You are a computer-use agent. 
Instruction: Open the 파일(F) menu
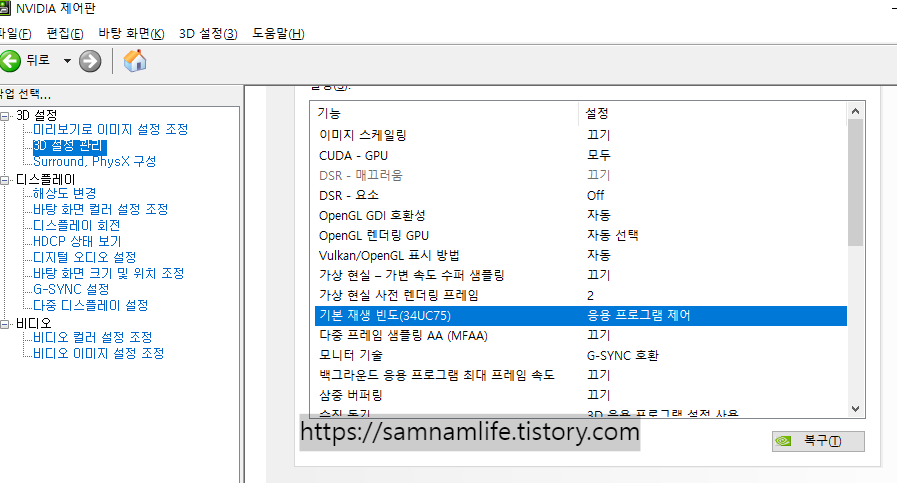pos(15,34)
